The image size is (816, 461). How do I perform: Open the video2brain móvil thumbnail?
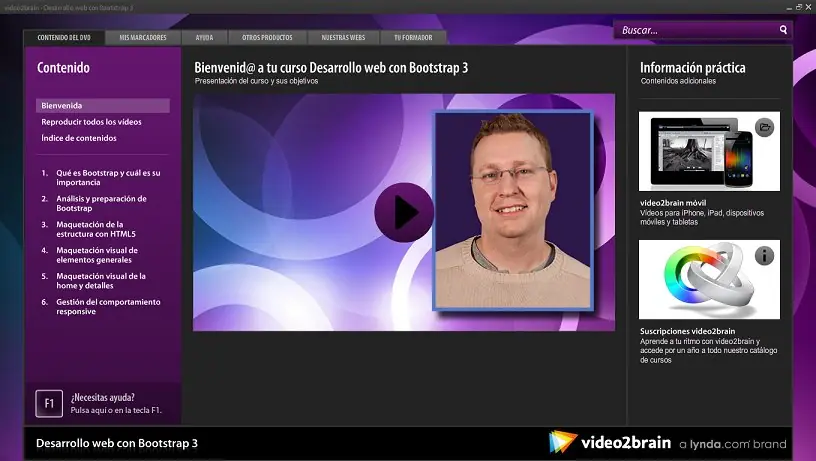709,151
